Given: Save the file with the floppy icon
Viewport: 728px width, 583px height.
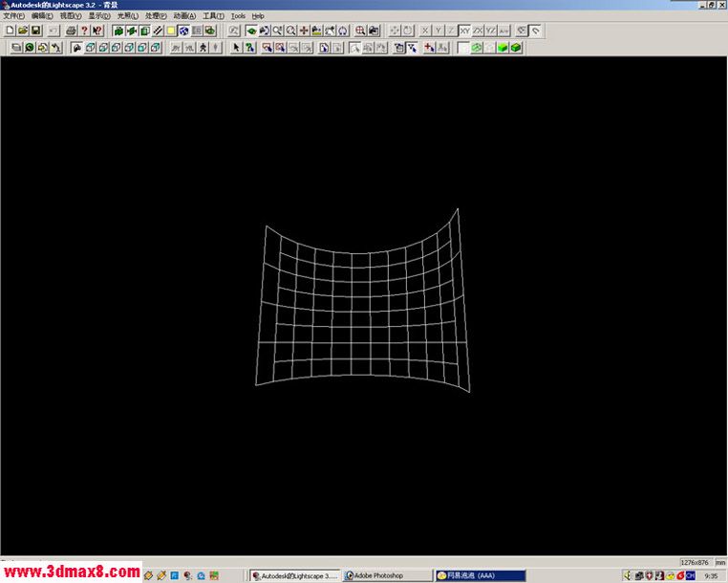Looking at the screenshot, I should click(35, 31).
